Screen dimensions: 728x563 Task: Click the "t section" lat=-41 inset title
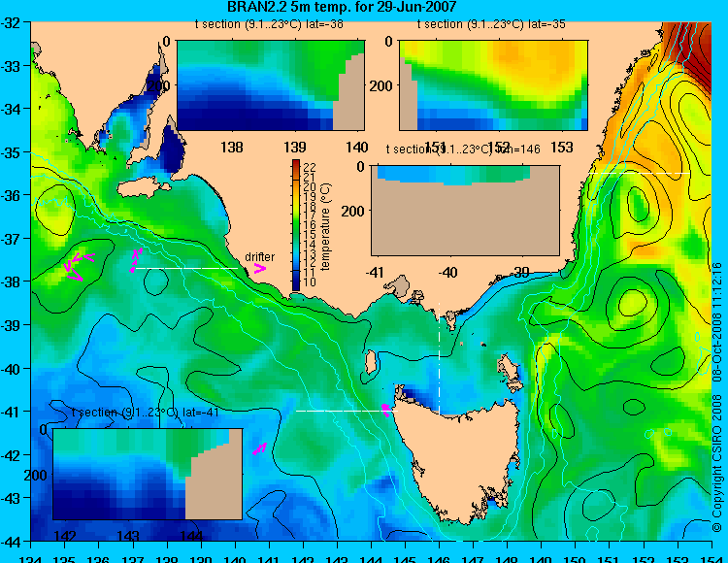pyautogui.click(x=146, y=413)
